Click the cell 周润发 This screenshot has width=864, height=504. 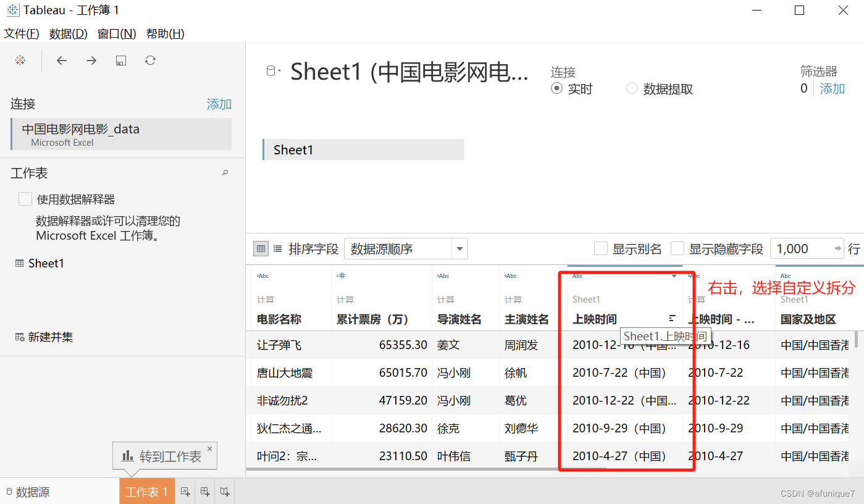click(x=521, y=345)
